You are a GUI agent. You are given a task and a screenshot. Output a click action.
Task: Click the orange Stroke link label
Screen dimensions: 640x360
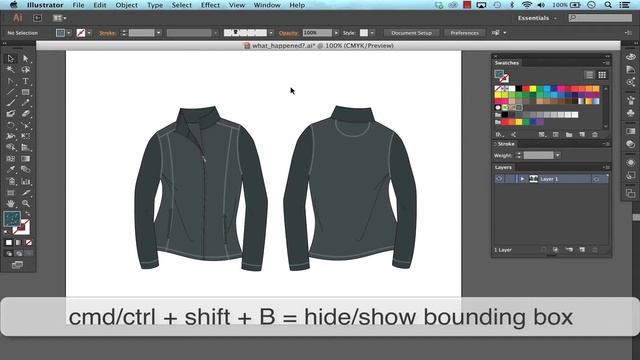coord(107,33)
